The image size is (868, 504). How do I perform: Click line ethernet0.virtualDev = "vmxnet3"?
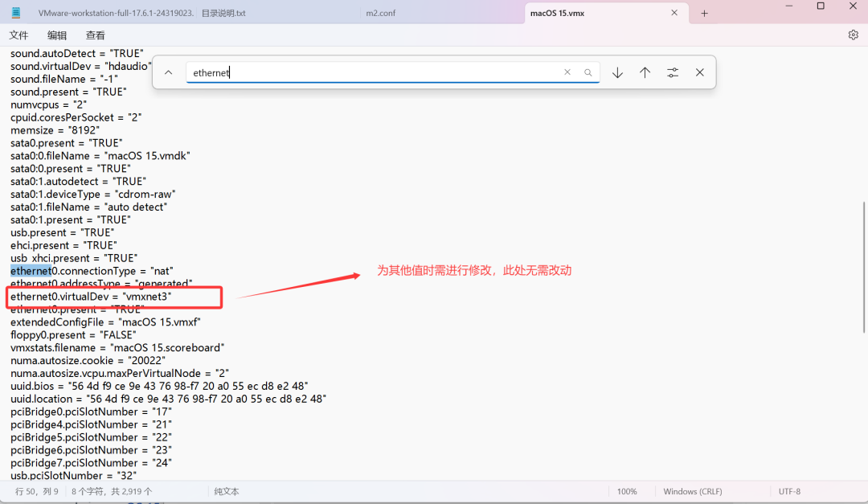[91, 297]
